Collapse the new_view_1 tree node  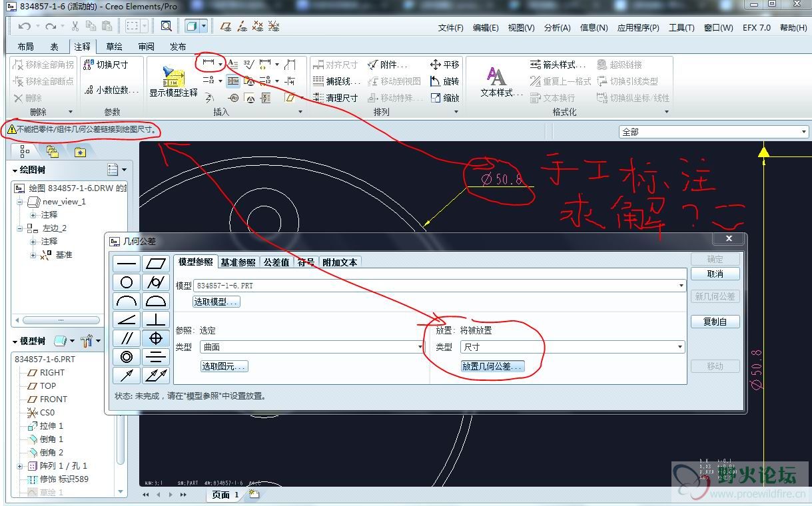[20, 202]
